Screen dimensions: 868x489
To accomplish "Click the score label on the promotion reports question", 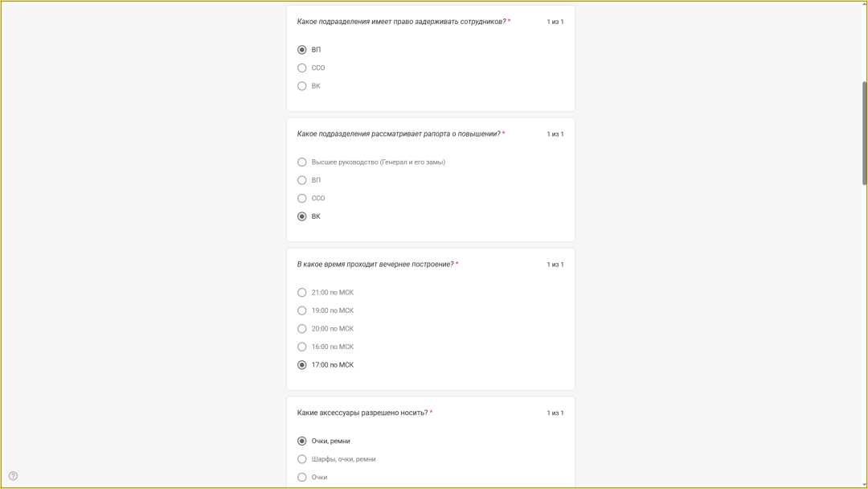I will tap(555, 134).
